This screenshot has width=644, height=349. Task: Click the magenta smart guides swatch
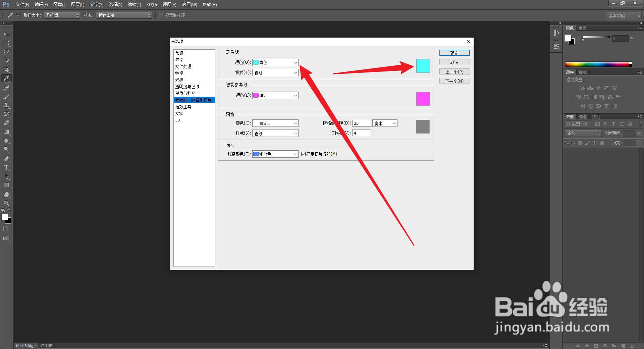[x=423, y=99]
